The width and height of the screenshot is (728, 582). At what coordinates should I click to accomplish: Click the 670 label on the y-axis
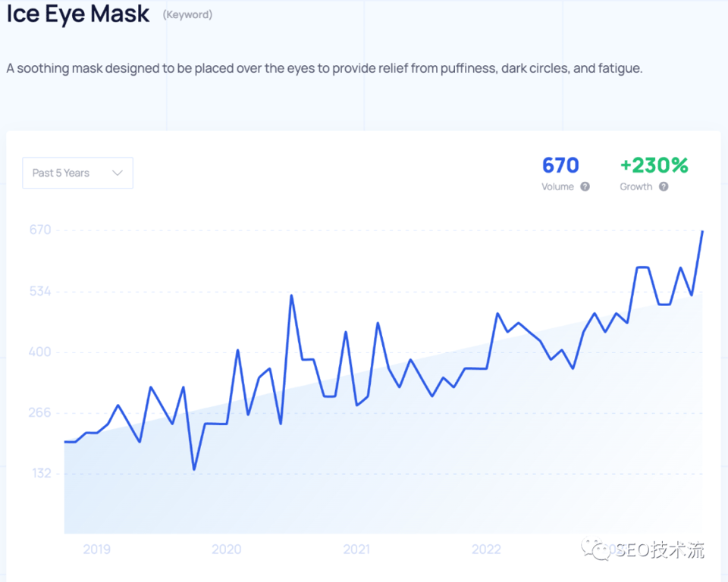tap(40, 230)
